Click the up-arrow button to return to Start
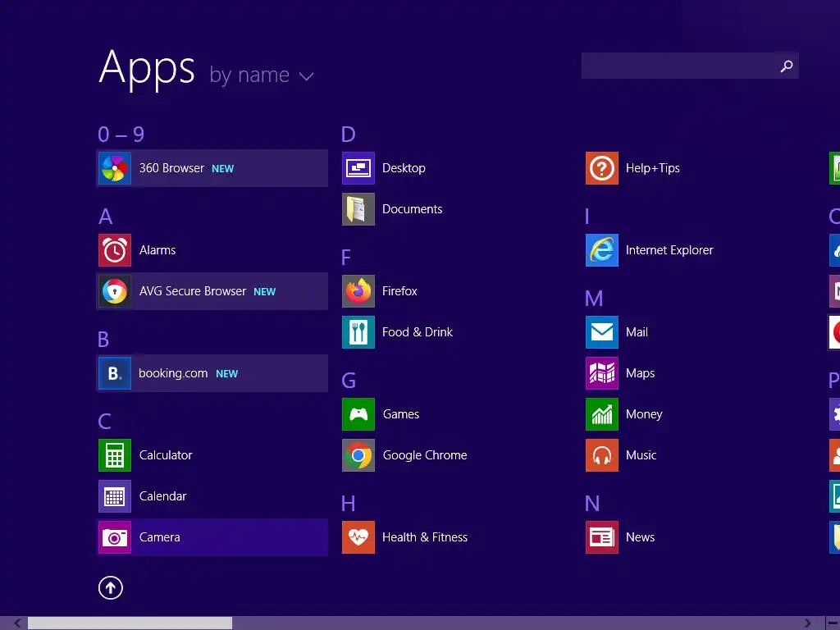Screen dimensions: 840x630 point(111,587)
